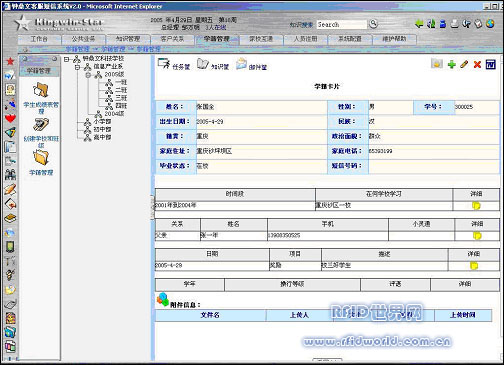Viewport: 504px width, 365px height.
Task: Switch to the 客户关系 tab
Action: (x=172, y=39)
